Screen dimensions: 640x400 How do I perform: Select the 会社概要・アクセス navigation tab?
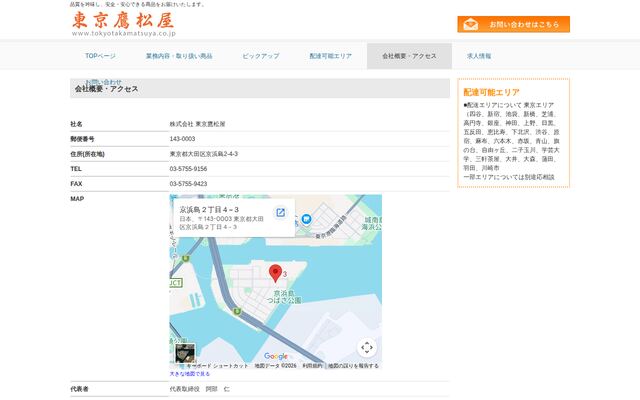pos(409,56)
